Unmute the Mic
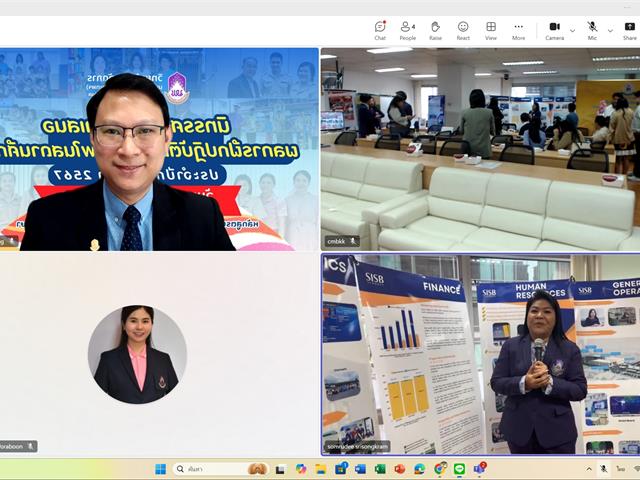 592,31
